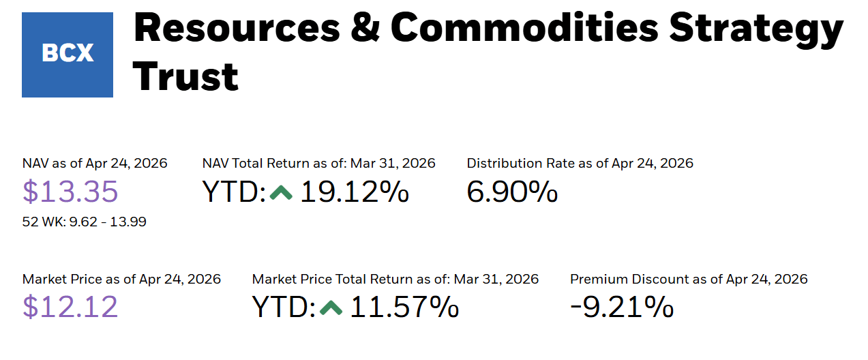Click the 6.90% distribution rate value
The image size is (868, 360).
coord(512,192)
